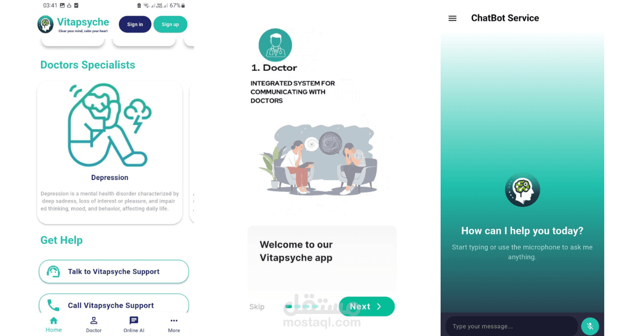Click the Vitapsyche brain logo
The height and width of the screenshot is (336, 644).
tap(46, 25)
